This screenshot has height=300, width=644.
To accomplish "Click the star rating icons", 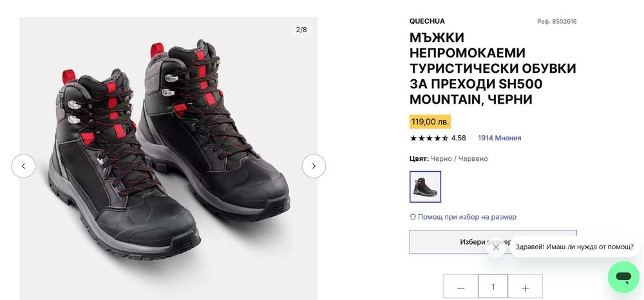I will 429,138.
